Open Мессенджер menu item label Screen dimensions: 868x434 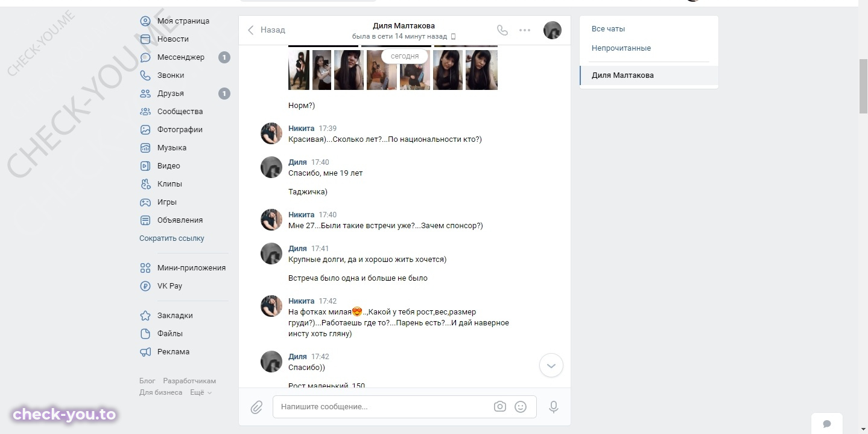click(x=181, y=57)
